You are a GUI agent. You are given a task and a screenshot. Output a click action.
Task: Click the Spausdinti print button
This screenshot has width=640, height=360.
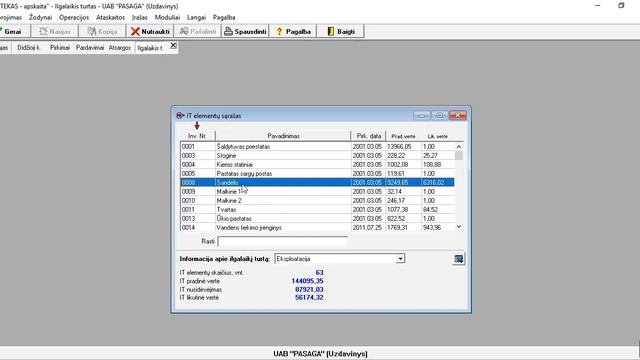click(x=245, y=31)
